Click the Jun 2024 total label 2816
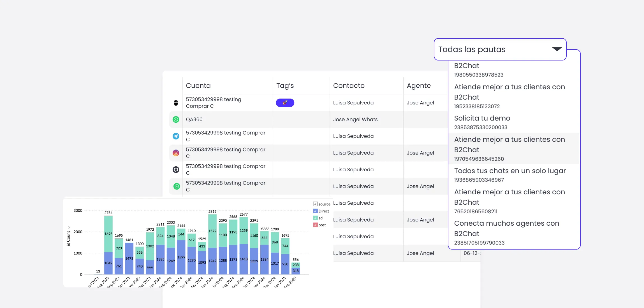The image size is (644, 308). point(212,211)
